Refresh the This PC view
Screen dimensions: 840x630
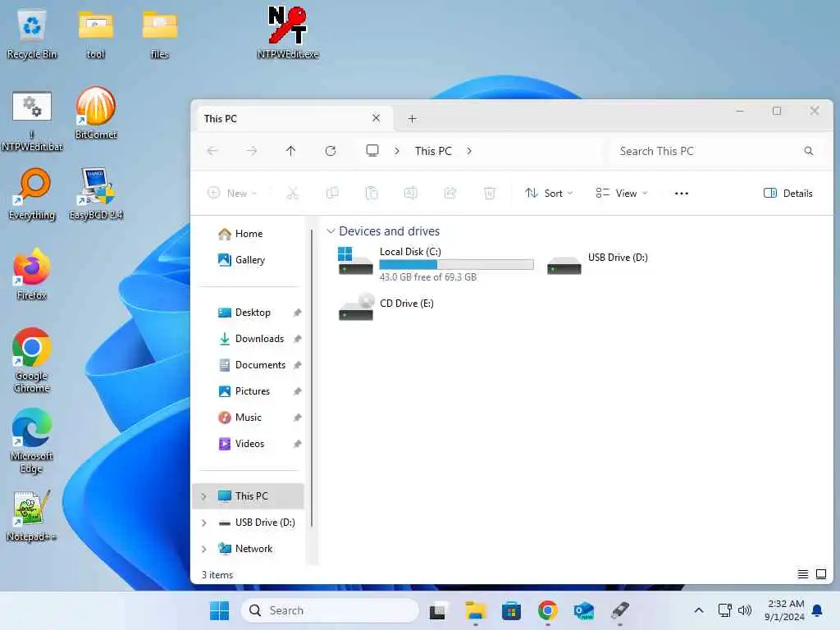pos(331,151)
